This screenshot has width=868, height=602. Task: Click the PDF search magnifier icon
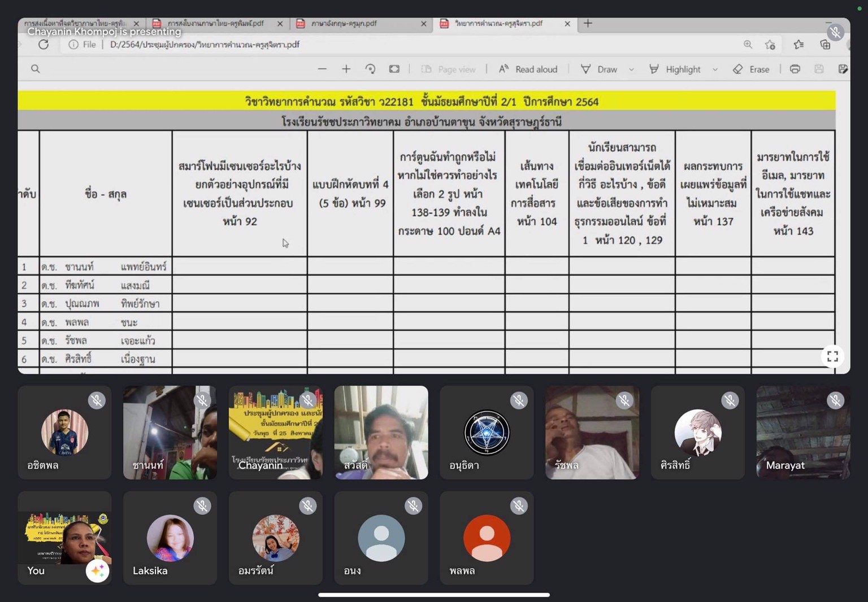(36, 69)
